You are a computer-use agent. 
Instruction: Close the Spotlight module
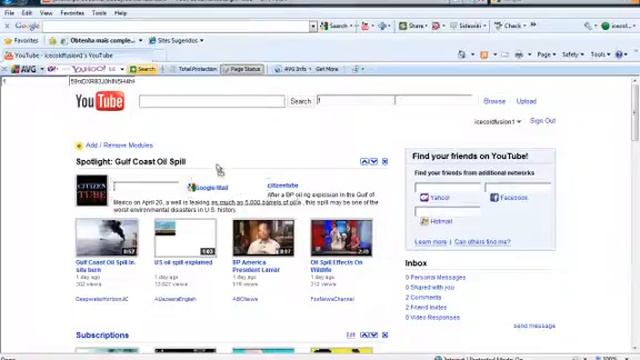tap(385, 162)
